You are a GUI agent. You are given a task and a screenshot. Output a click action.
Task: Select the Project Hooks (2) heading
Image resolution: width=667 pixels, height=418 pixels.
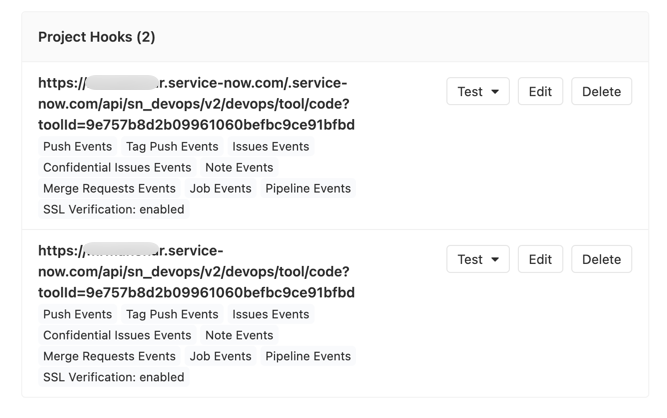(x=97, y=37)
